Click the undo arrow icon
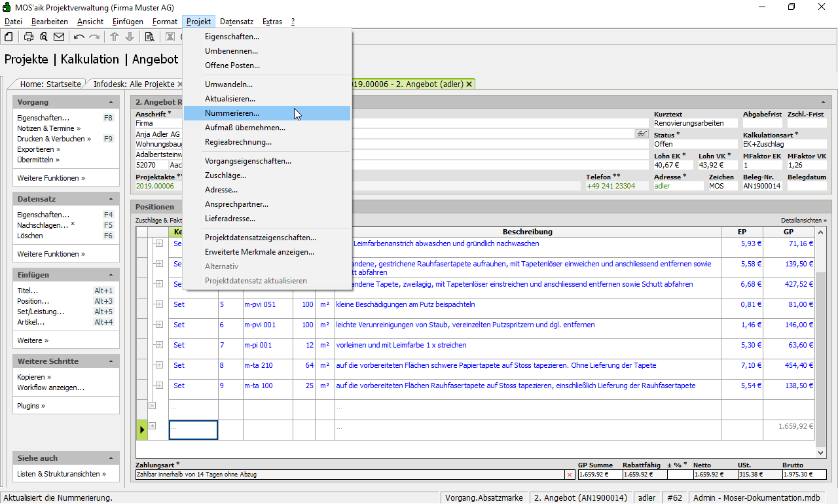Viewport: 838px width, 504px height. click(x=79, y=37)
